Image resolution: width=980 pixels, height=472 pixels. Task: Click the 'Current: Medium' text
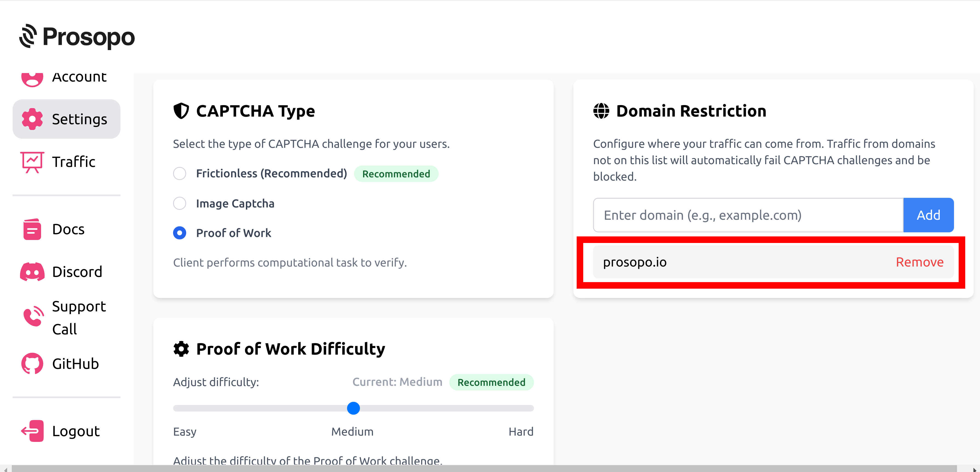pos(397,382)
